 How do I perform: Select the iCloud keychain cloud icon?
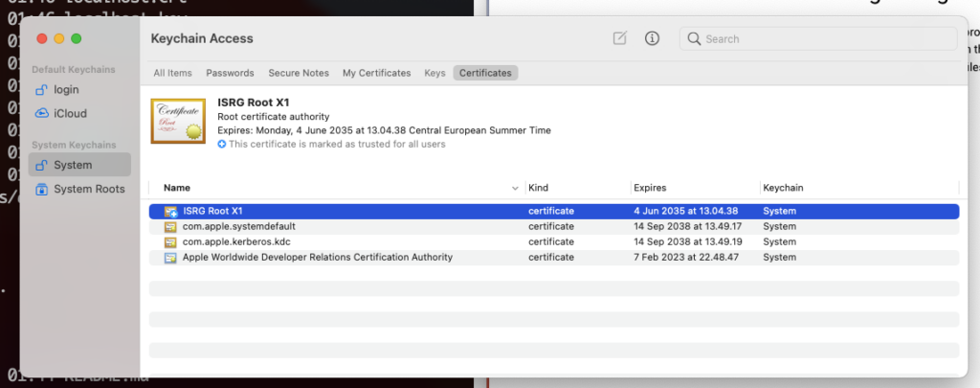42,113
